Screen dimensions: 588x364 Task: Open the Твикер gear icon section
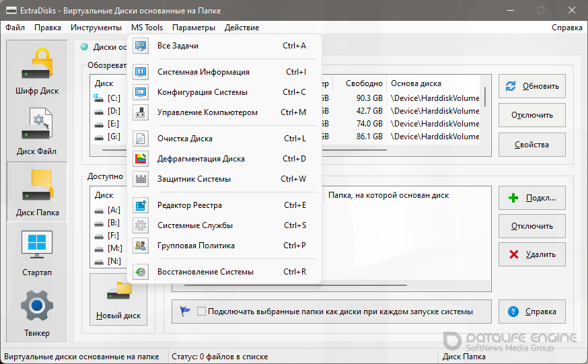click(x=37, y=313)
